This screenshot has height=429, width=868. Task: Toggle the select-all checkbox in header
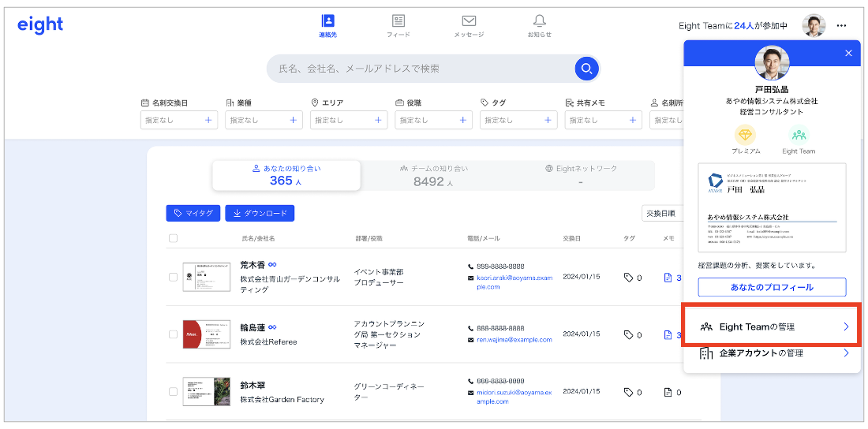coord(174,238)
